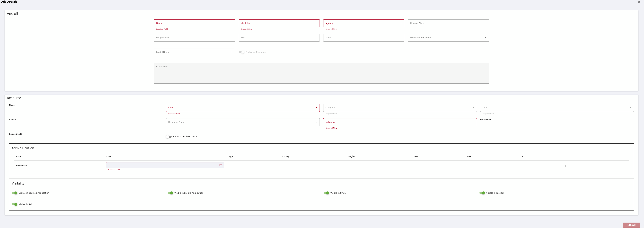Image resolution: width=644 pixels, height=228 pixels.
Task: Focus the Indicative required field
Action: (400, 122)
